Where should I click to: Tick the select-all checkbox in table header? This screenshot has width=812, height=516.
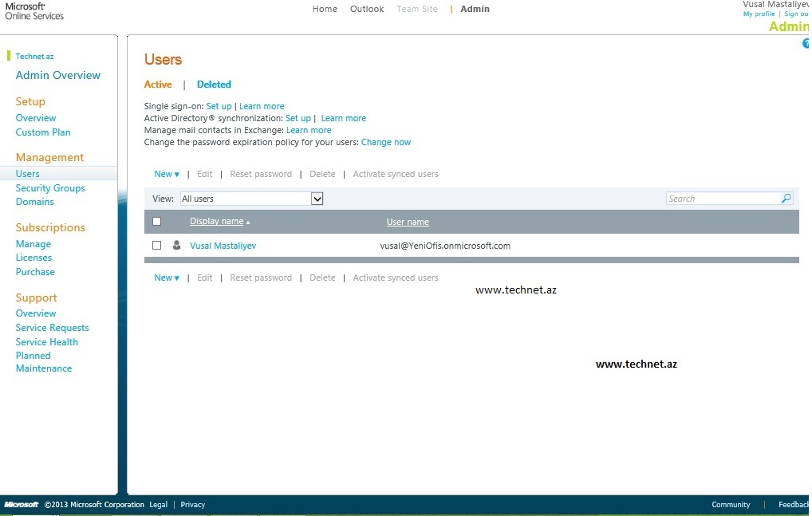point(157,222)
